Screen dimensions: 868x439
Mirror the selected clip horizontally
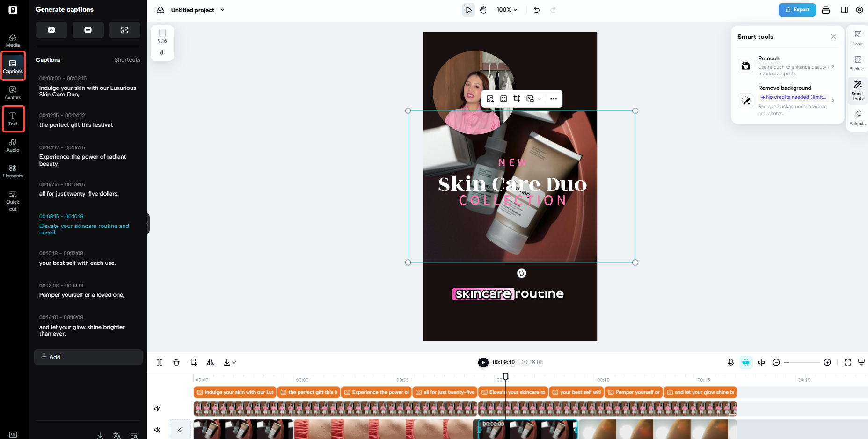(x=210, y=362)
